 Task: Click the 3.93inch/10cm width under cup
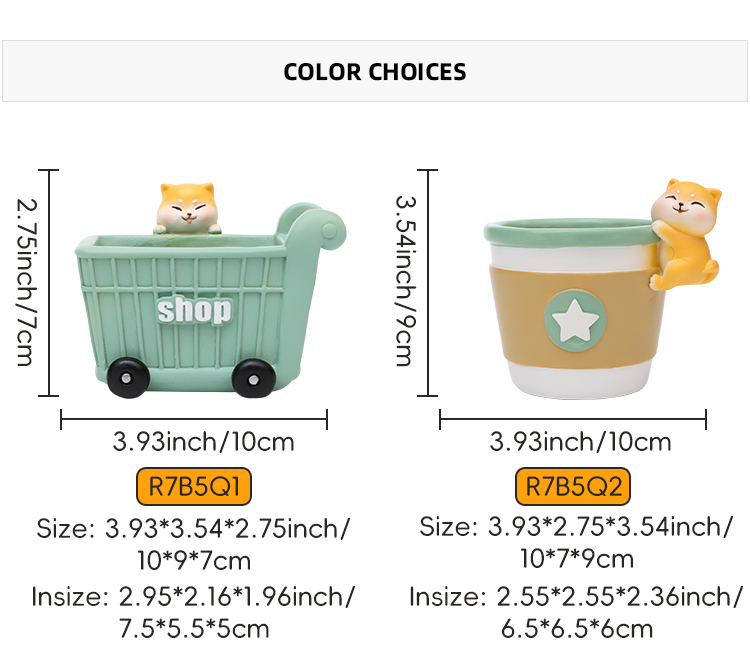coord(580,441)
